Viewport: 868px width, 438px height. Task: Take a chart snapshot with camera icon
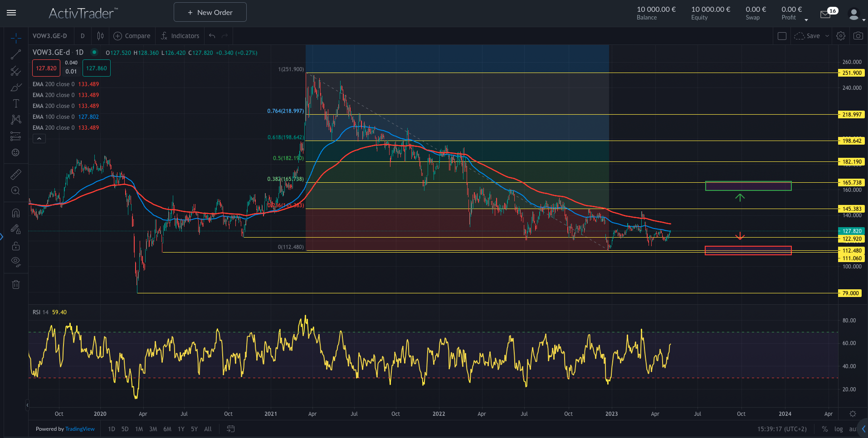[858, 36]
